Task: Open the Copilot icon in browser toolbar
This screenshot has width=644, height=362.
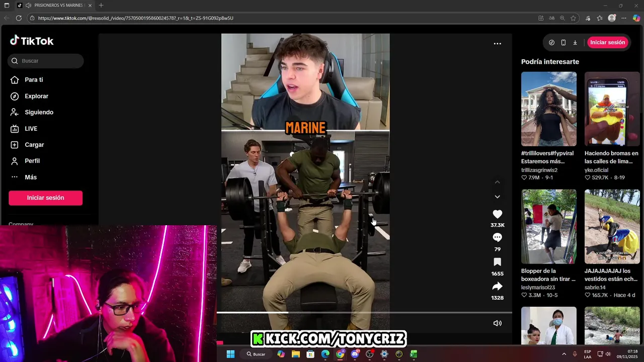Action: click(x=636, y=18)
